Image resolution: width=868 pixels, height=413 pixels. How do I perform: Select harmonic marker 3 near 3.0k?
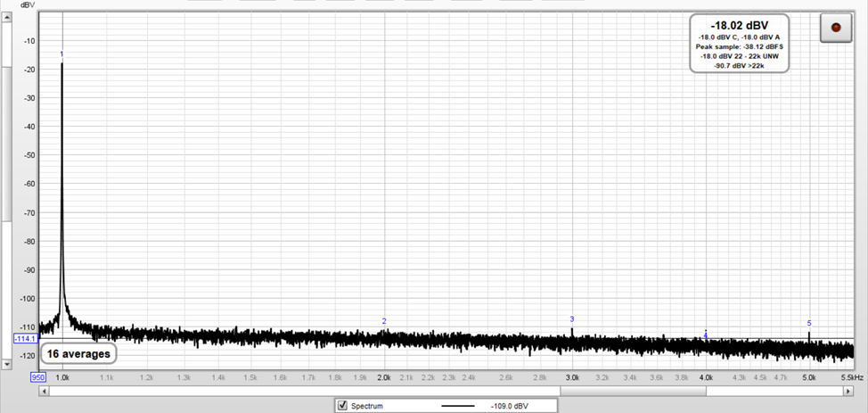[572, 318]
